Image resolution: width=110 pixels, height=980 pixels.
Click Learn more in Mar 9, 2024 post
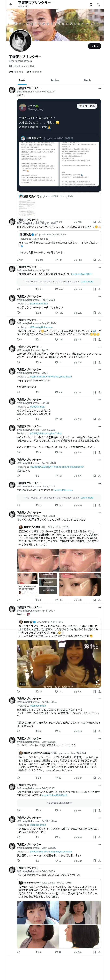87,497
